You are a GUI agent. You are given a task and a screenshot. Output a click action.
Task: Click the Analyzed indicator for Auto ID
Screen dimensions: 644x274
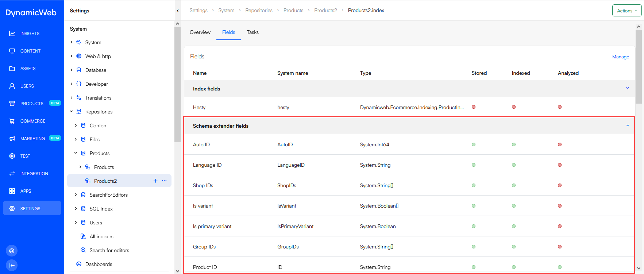pos(560,144)
